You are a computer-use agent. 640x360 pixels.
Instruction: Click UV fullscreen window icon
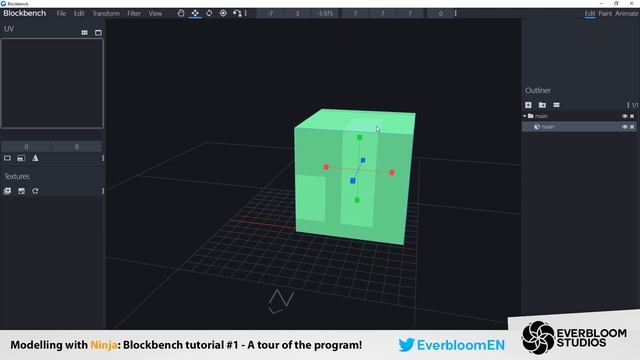[98, 33]
